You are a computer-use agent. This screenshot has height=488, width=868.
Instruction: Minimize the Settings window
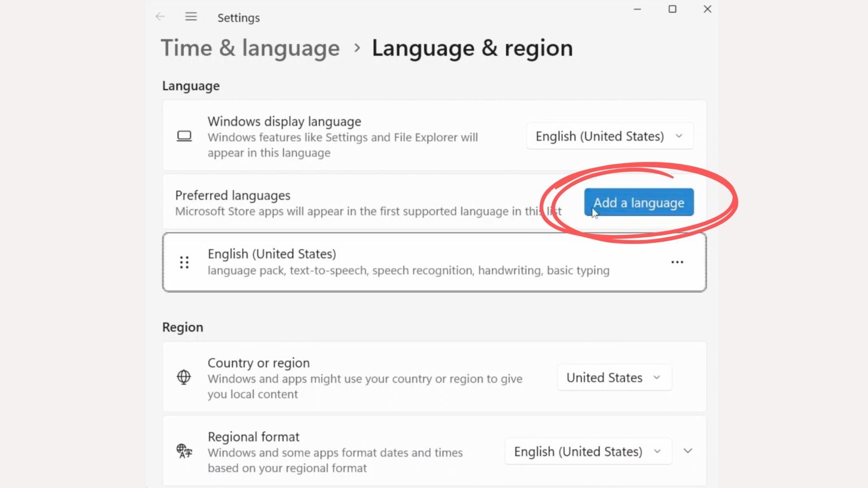[x=637, y=9]
